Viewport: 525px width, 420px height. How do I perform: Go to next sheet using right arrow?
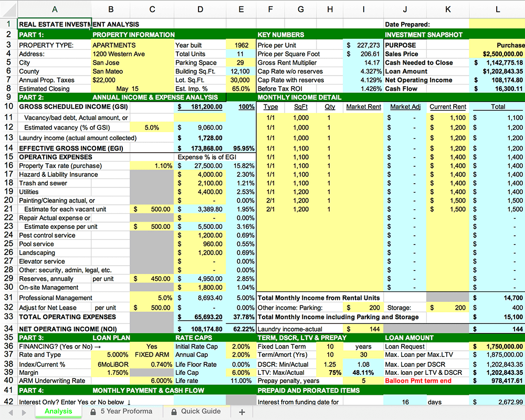coord(24,412)
